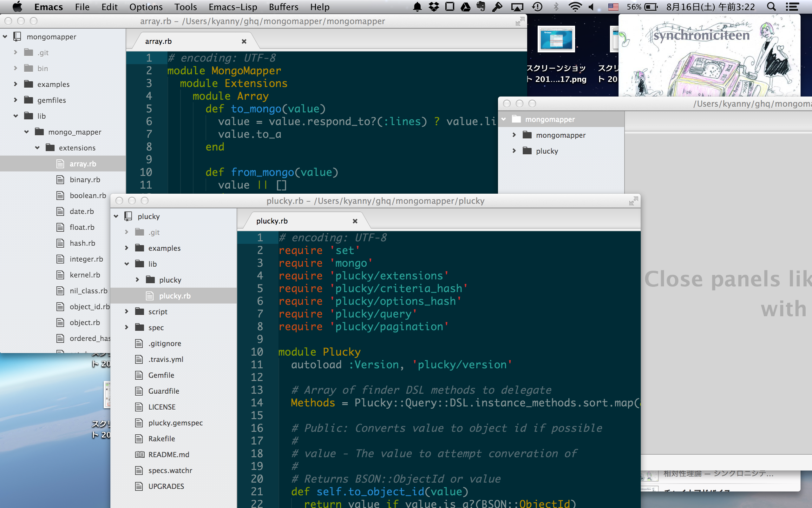Click the LICENSE file icon
The width and height of the screenshot is (812, 508).
tap(139, 407)
